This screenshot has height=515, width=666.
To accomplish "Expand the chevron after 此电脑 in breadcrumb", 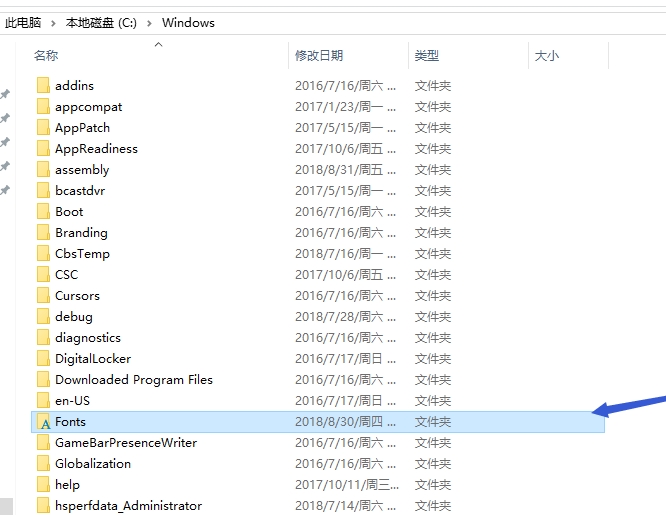I will [53, 23].
